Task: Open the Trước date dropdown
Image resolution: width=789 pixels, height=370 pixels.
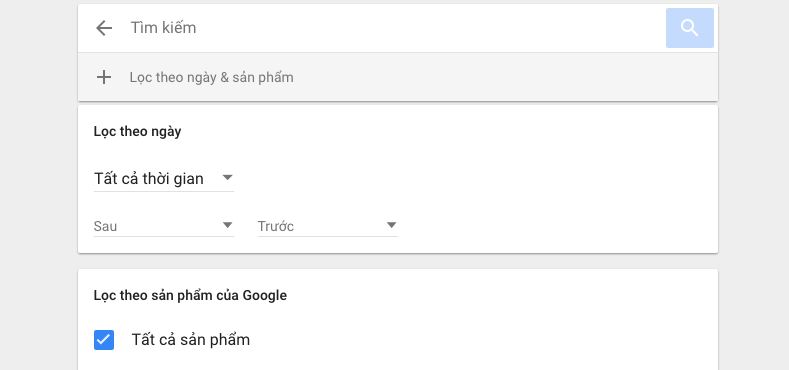Action: [328, 226]
